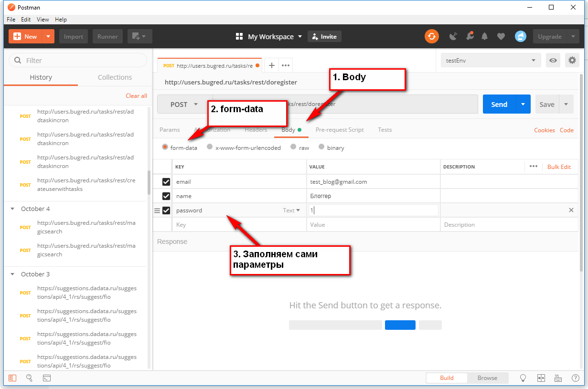Viewport: 588px width, 389px height.
Task: Open the Edit menu
Action: [26, 20]
